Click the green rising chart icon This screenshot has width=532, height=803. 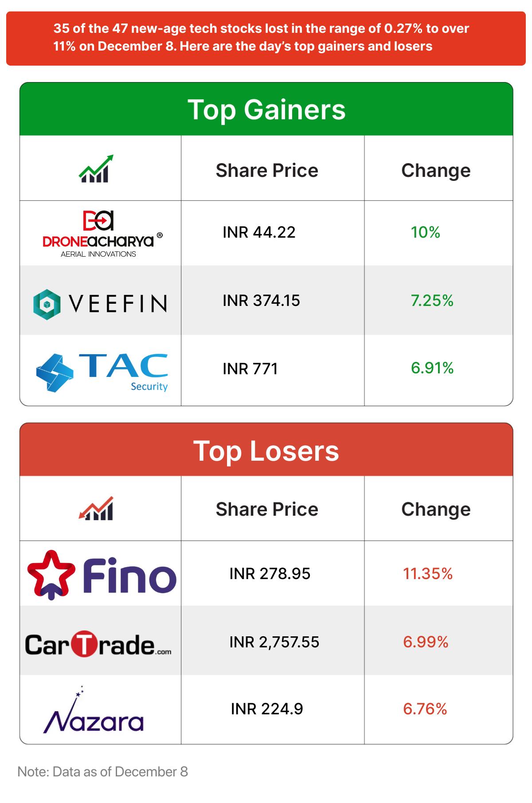tap(96, 169)
